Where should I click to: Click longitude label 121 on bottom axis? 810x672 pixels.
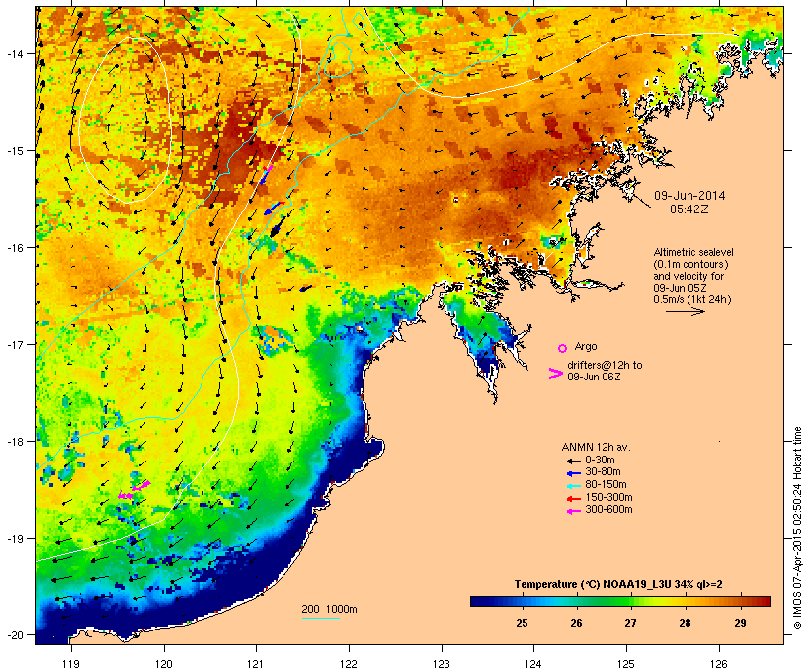coord(256,664)
